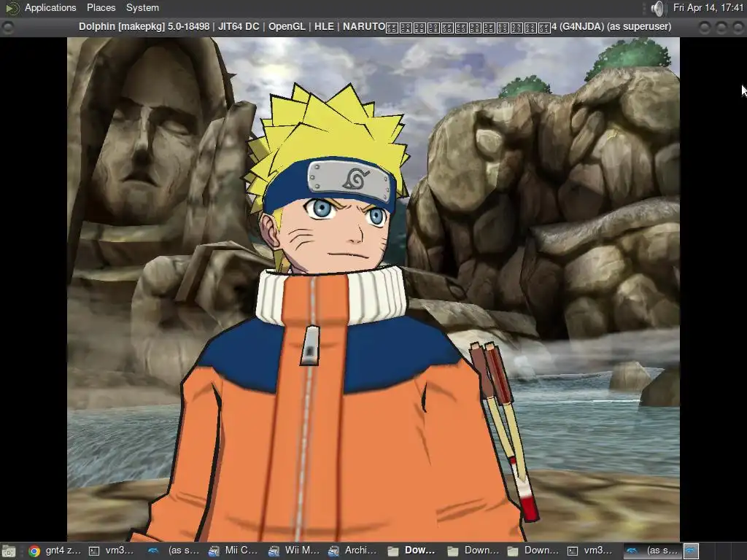Click the active workspace cell in the workspace switcher
Image resolution: width=747 pixels, height=560 pixels.
pyautogui.click(x=692, y=551)
